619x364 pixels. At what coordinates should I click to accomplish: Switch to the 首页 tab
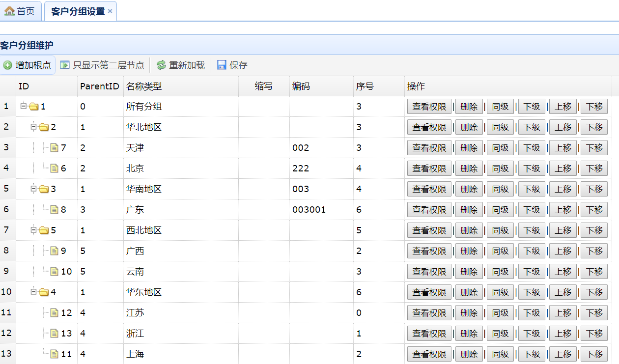20,11
